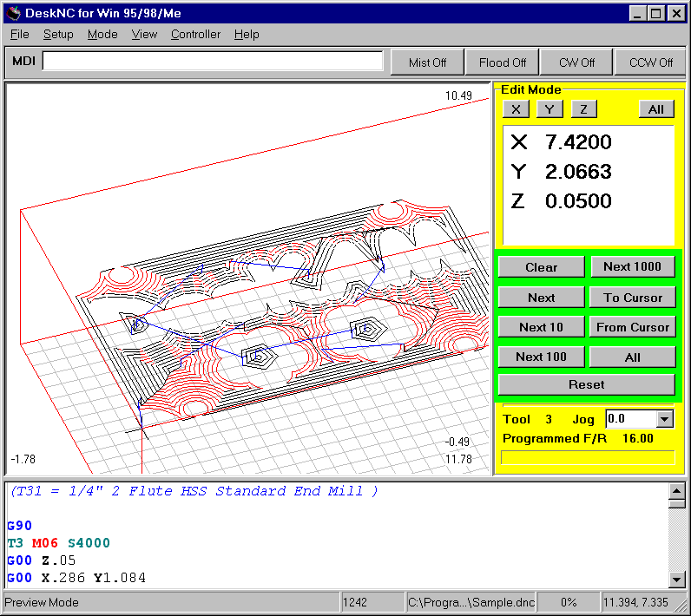Viewport: 691px width, 616px height.
Task: Toggle the Flood Off coolant button
Action: [x=502, y=62]
